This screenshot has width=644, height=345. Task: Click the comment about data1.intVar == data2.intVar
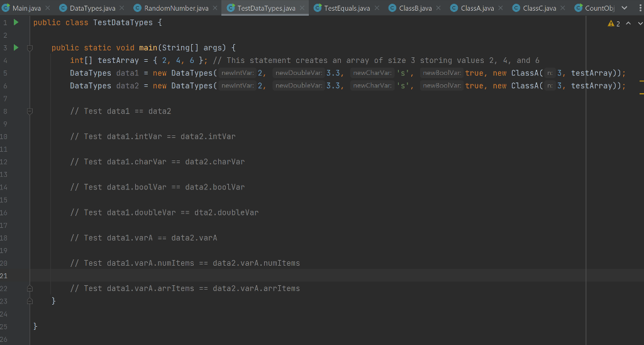coord(153,137)
